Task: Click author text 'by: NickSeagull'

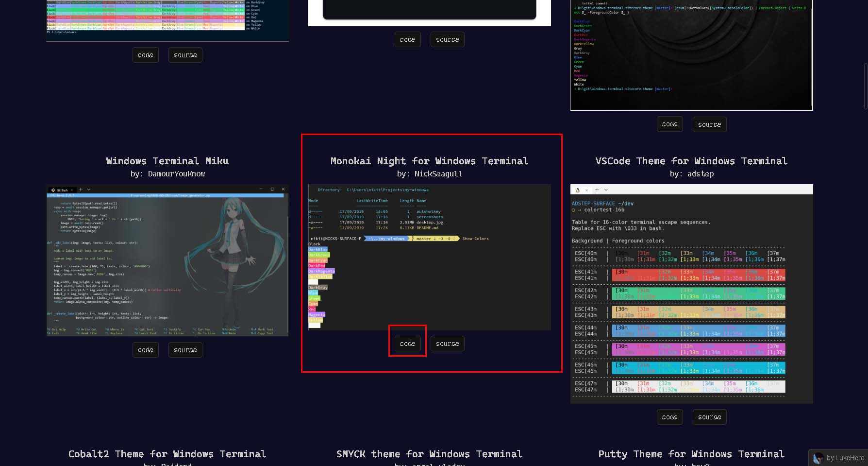Action: click(430, 173)
